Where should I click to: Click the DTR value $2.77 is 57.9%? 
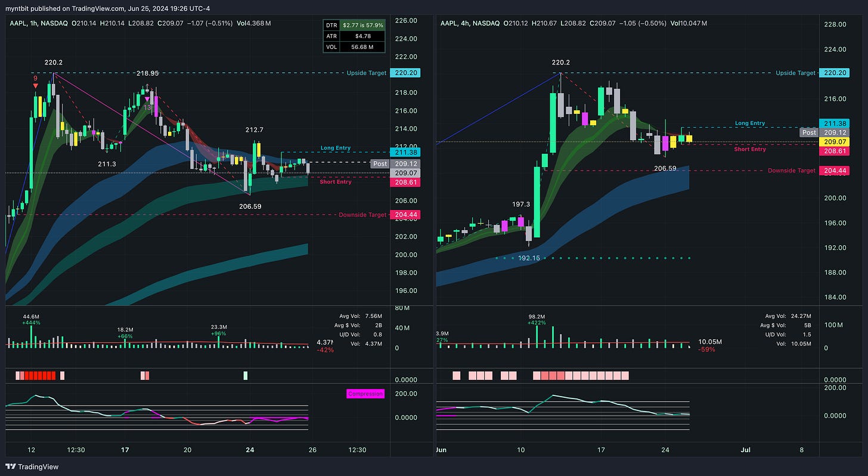363,25
